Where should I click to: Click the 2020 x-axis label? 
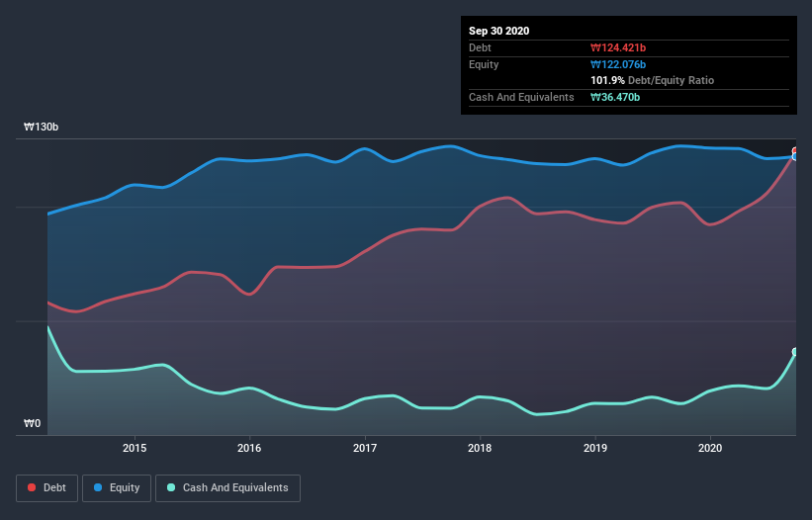point(710,448)
